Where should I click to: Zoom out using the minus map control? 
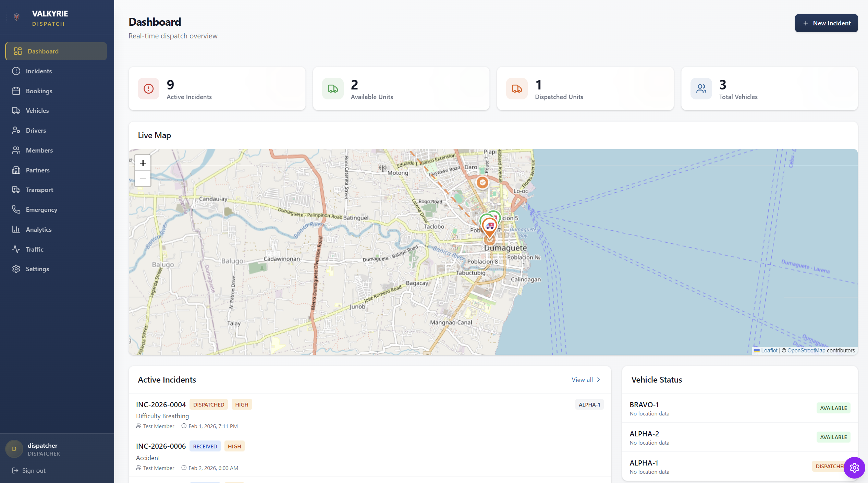click(143, 179)
